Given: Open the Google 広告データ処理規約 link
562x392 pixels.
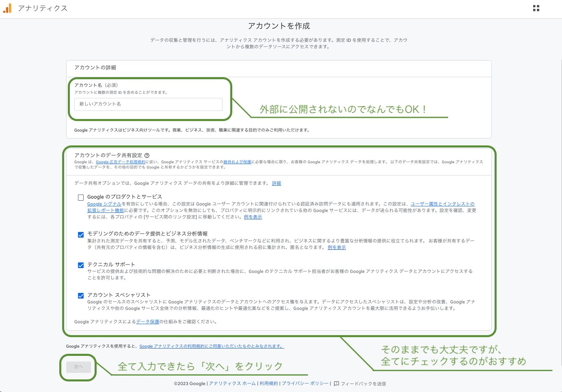Looking at the screenshot, I should click(x=121, y=162).
